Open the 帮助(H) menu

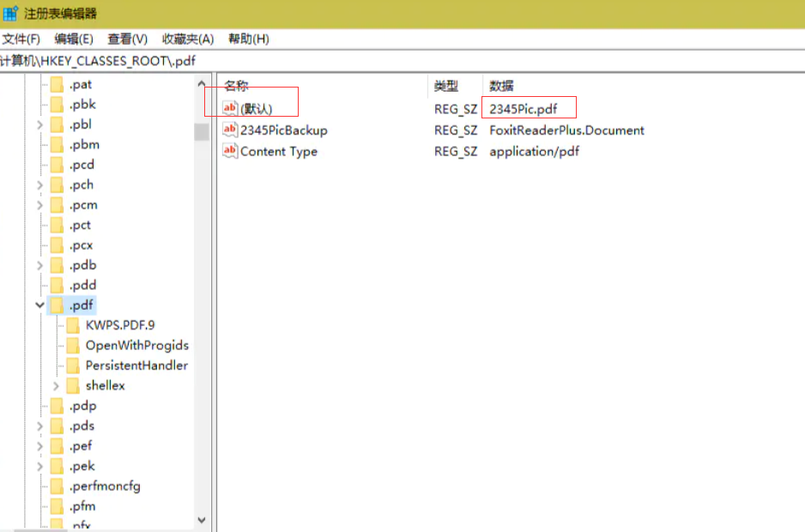pyautogui.click(x=249, y=39)
